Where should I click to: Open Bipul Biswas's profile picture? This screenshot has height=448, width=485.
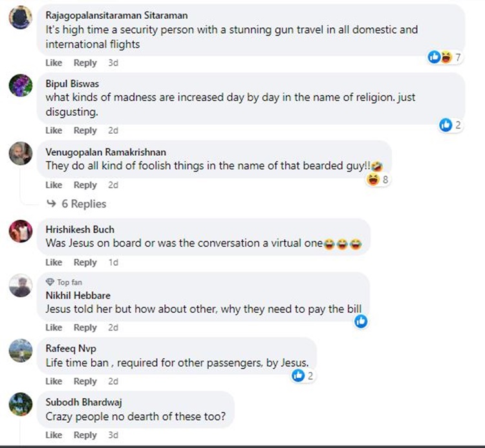coord(21,85)
